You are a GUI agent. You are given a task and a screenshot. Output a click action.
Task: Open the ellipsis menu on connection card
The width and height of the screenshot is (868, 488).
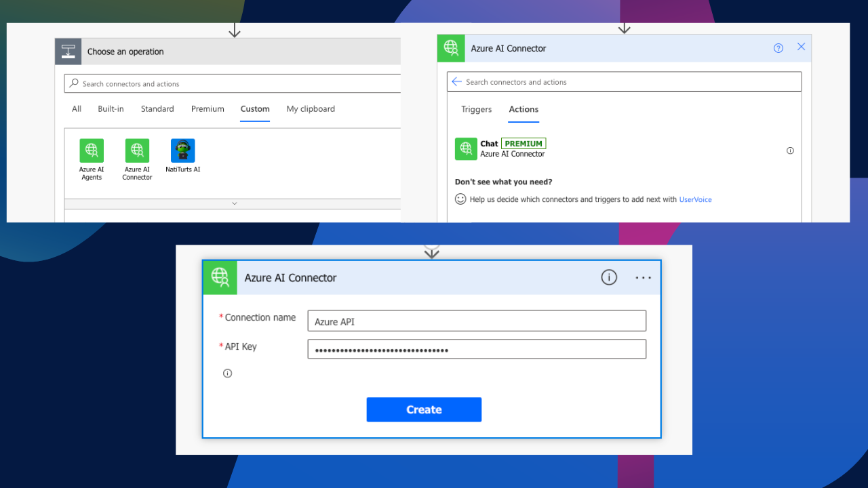click(x=643, y=278)
